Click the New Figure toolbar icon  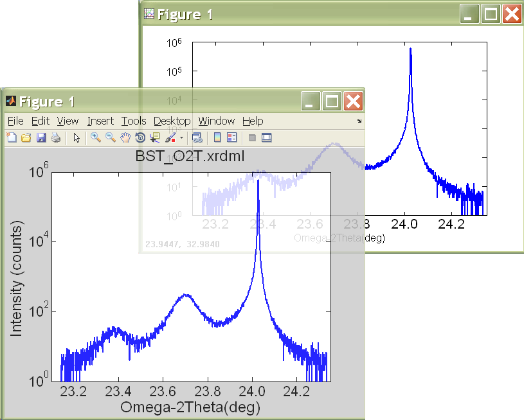click(x=12, y=137)
